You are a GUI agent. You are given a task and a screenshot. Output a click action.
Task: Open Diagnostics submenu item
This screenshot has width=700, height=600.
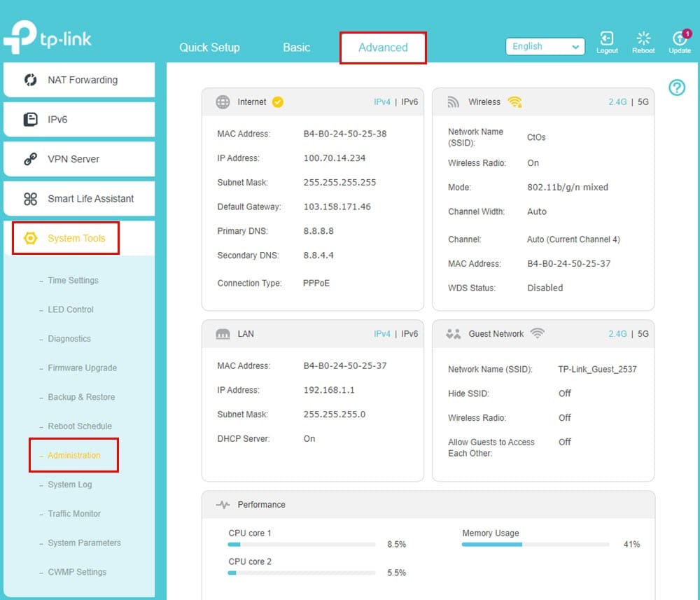pyautogui.click(x=69, y=339)
